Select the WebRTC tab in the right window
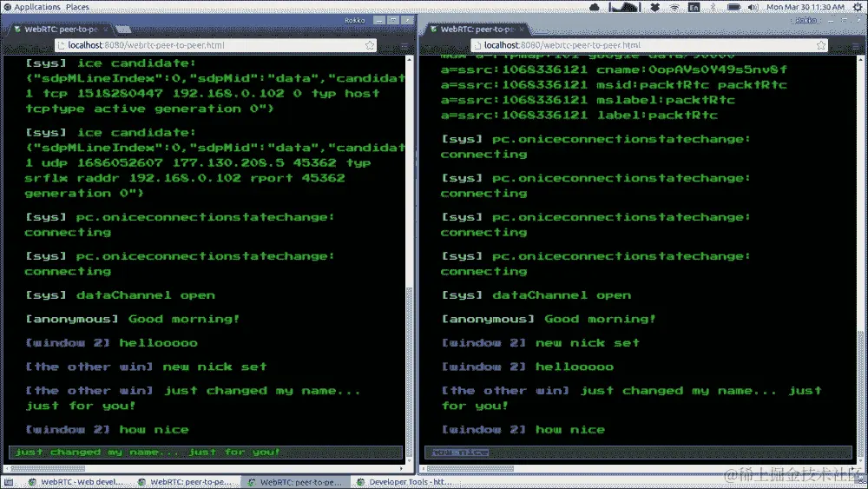Screen dimensions: 868x489 (x=476, y=29)
